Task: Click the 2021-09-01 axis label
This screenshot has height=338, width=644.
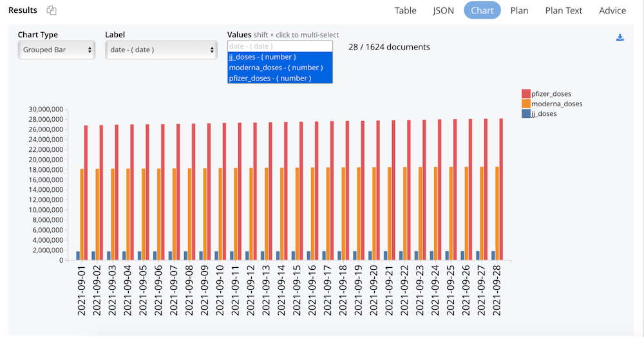Action: [81, 290]
